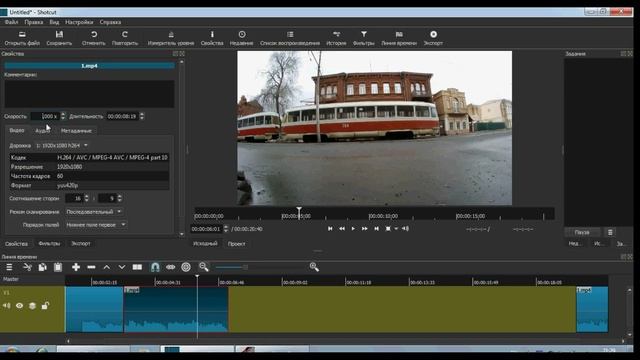This screenshot has height=360, width=640.
Task: Open the Settings menu
Action: [79, 22]
